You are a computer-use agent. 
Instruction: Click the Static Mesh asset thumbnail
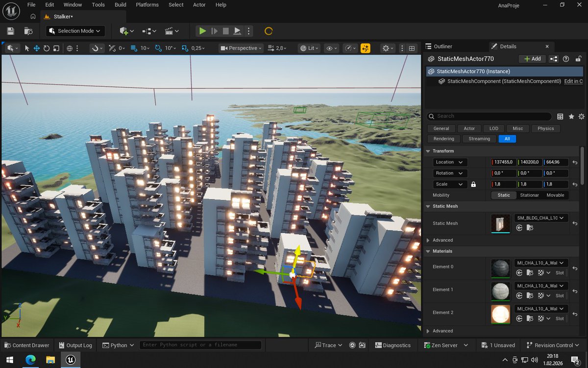500,223
